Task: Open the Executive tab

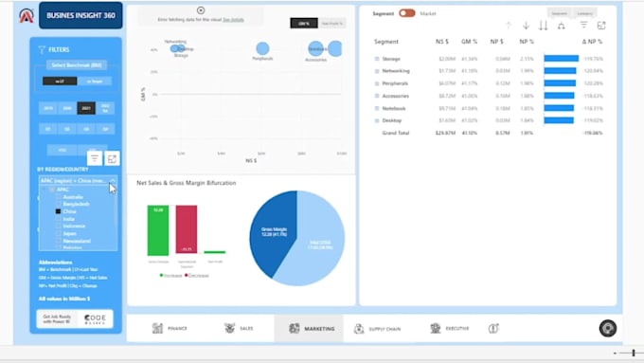Action: pos(450,328)
